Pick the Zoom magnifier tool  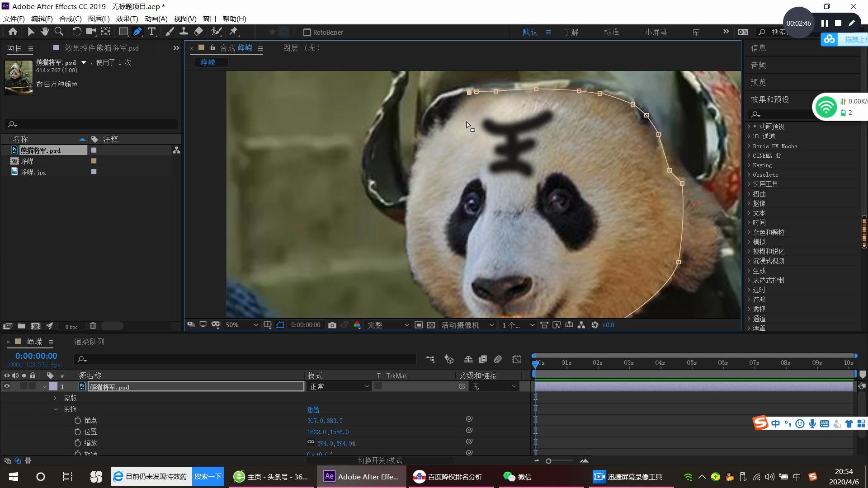click(59, 32)
